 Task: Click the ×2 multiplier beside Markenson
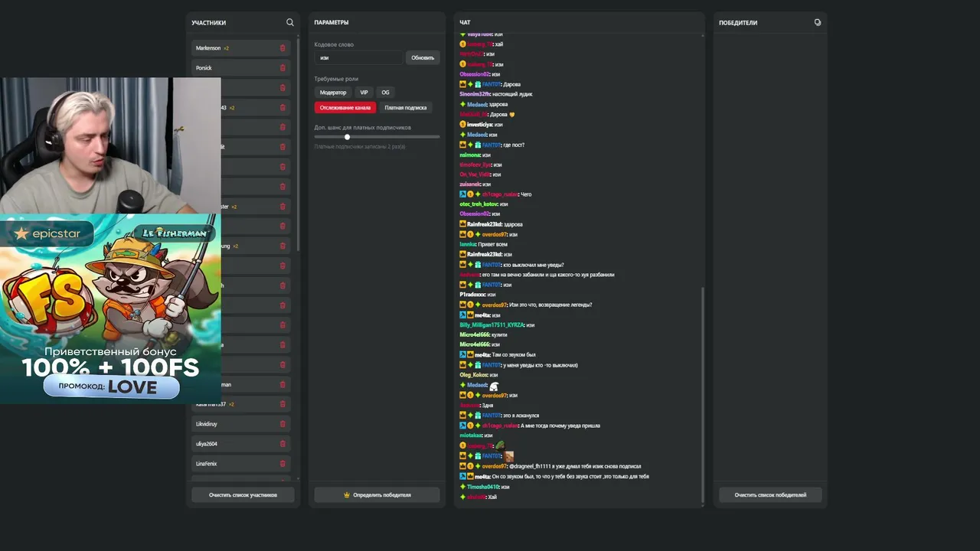227,48
